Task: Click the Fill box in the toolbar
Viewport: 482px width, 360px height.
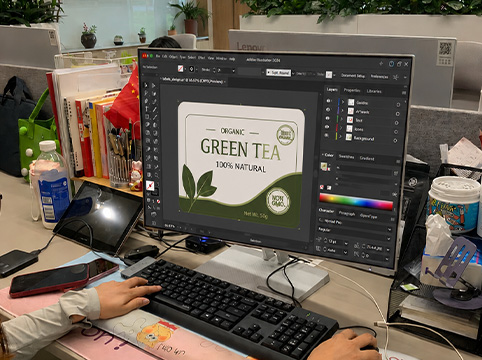Action: [x=150, y=185]
